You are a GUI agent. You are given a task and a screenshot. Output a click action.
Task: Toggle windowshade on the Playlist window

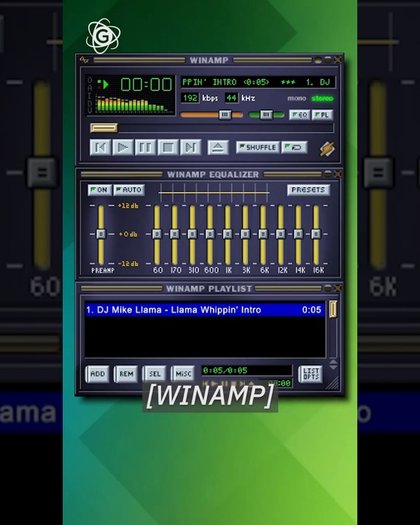pyautogui.click(x=328, y=288)
